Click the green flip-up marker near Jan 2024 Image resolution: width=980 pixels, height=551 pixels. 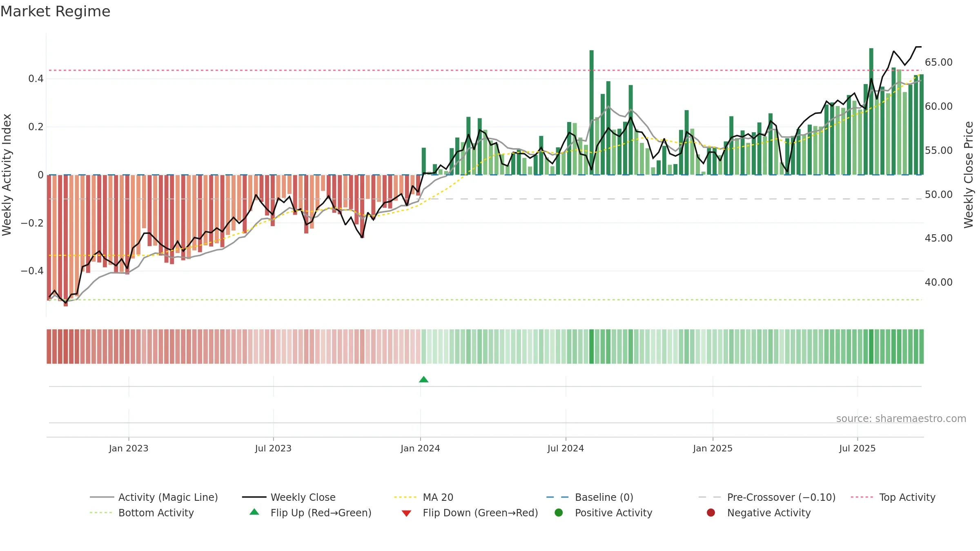(x=424, y=379)
